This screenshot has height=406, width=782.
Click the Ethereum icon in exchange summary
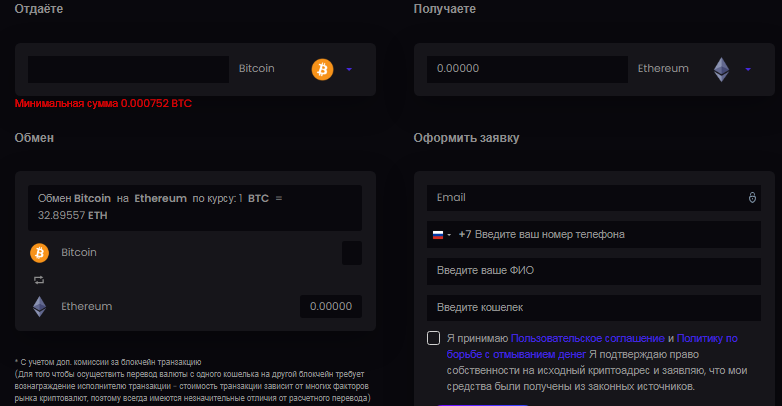[x=39, y=306]
